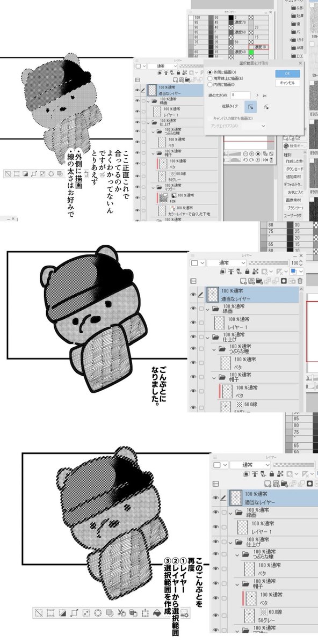Click the scissors cut-and-paste launcher icon
This screenshot has height=644, width=318.
[x=122, y=613]
